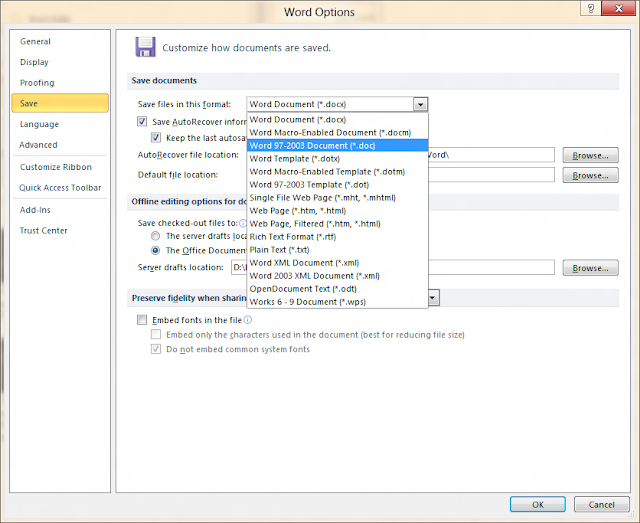This screenshot has height=523, width=640.
Task: Click info icon beside Embed fonts
Action: click(248, 320)
